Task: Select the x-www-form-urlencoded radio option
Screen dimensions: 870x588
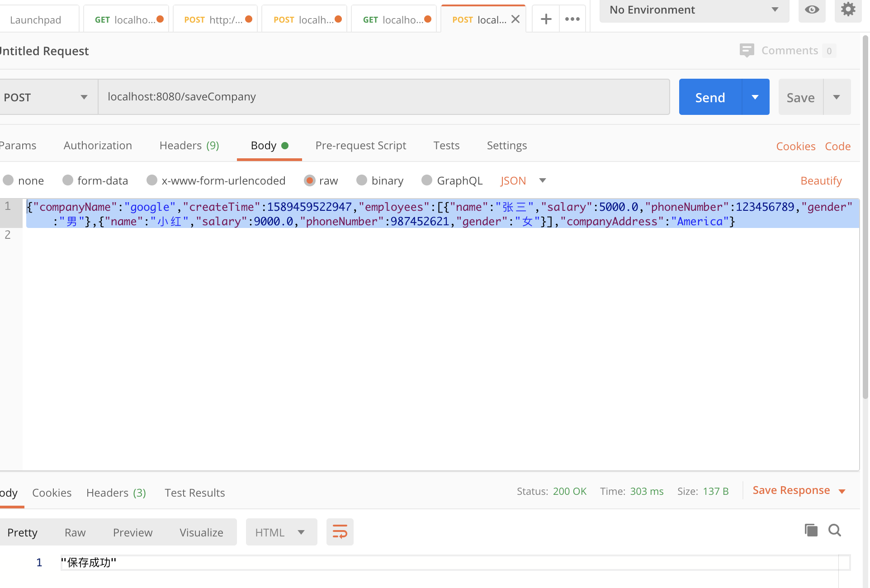Action: click(x=152, y=180)
